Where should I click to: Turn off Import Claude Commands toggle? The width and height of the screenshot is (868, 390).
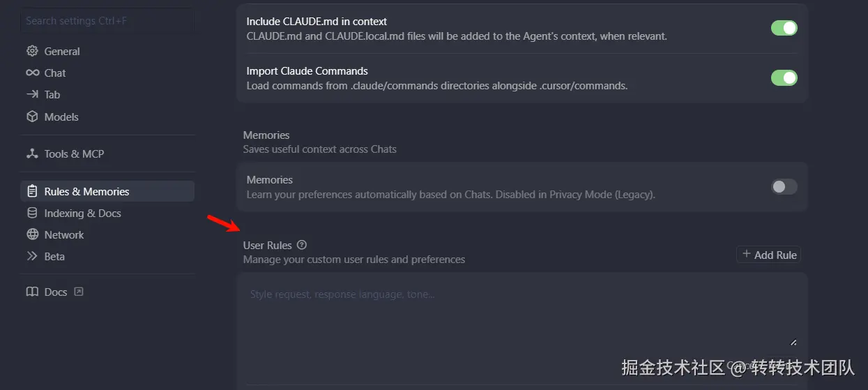click(784, 77)
